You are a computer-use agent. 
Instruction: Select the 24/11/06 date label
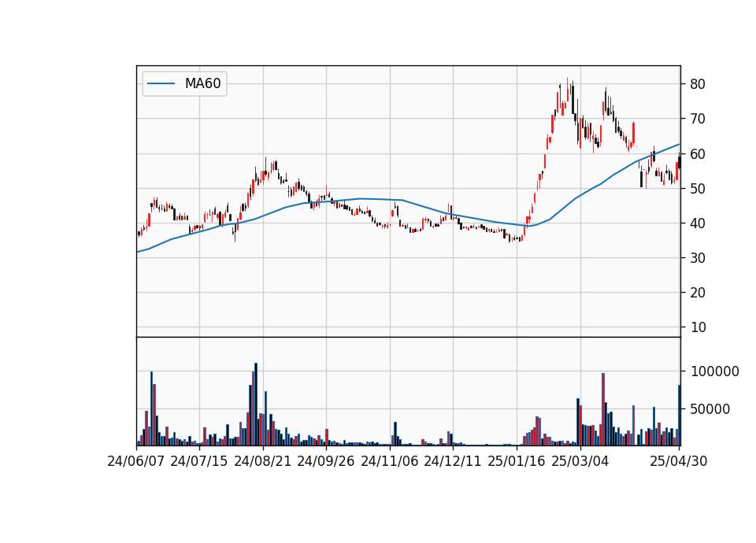390,461
